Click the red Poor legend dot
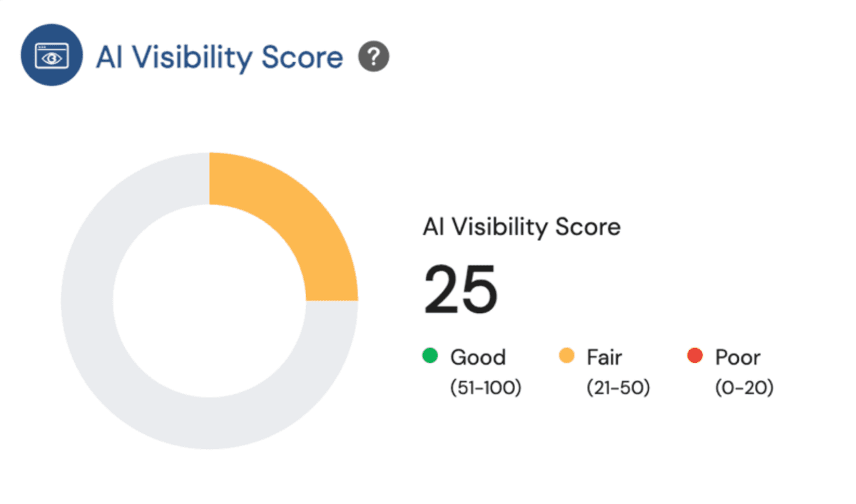 tap(695, 356)
